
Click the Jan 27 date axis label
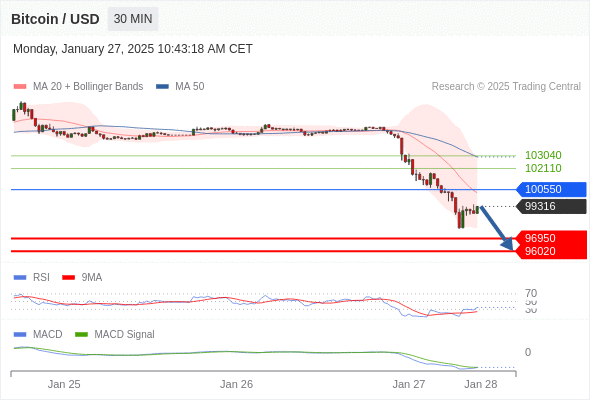coord(409,384)
